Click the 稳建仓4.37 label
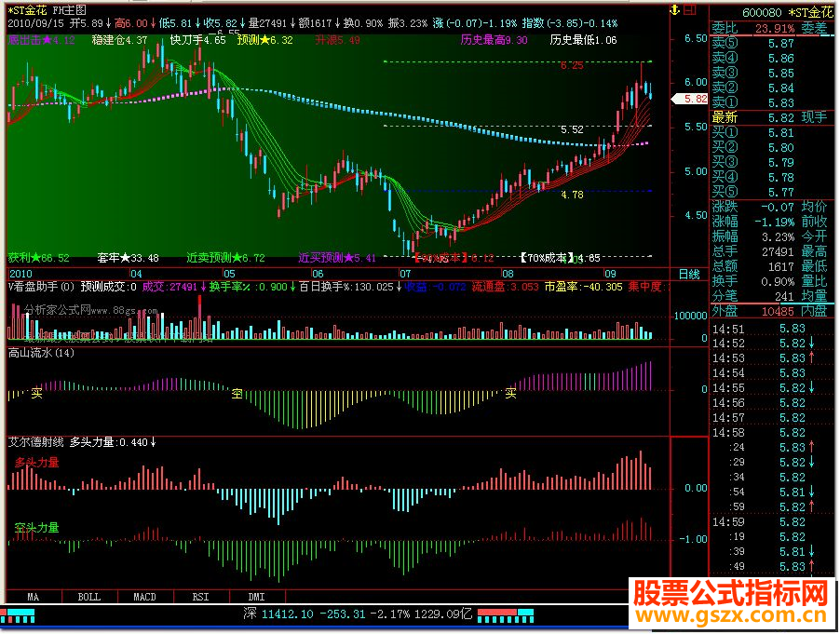 click(x=119, y=40)
